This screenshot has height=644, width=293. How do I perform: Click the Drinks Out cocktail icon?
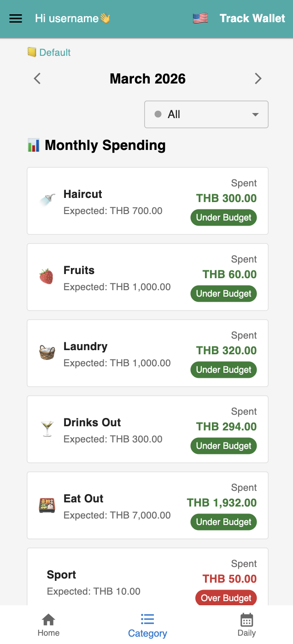click(x=47, y=429)
